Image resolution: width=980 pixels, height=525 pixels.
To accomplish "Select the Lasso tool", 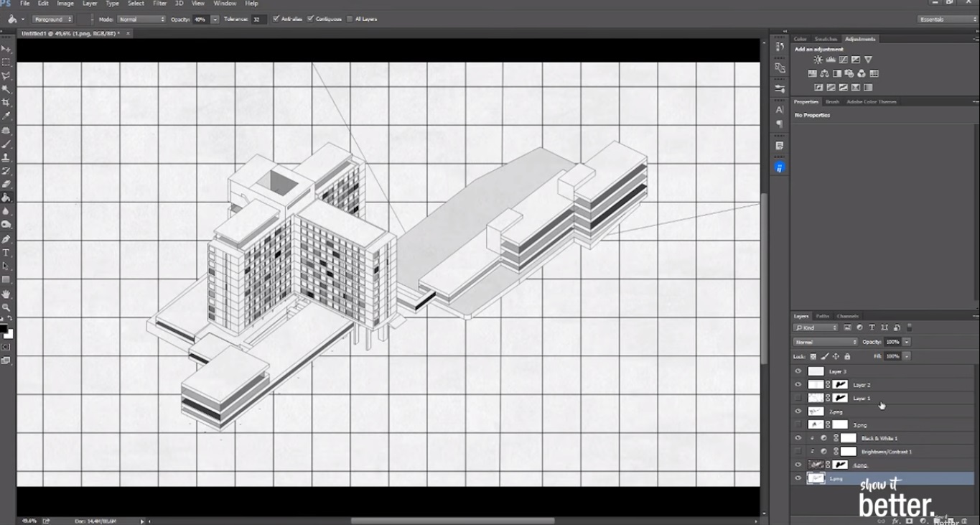I will (x=6, y=75).
